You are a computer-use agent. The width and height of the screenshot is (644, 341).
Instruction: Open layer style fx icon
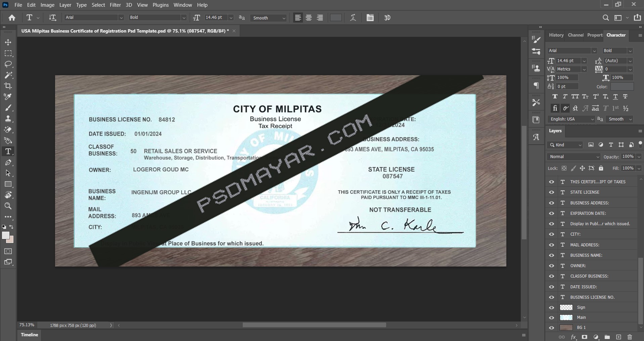tap(573, 337)
